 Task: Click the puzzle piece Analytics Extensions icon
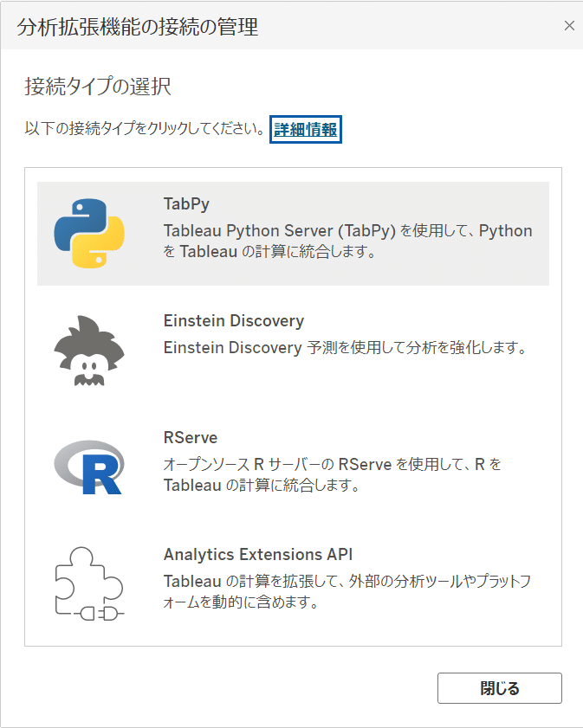tap(89, 583)
